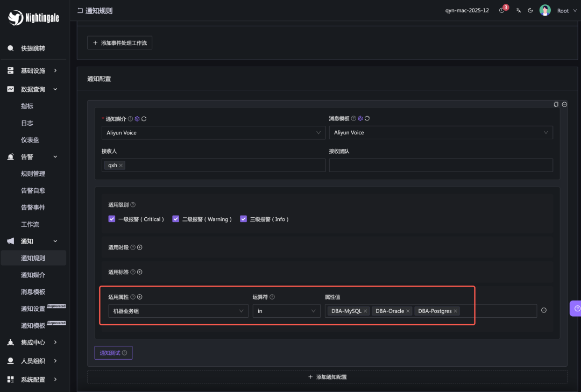Open the alert history icon with badge 3
The width and height of the screenshot is (581, 392).
pyautogui.click(x=502, y=11)
